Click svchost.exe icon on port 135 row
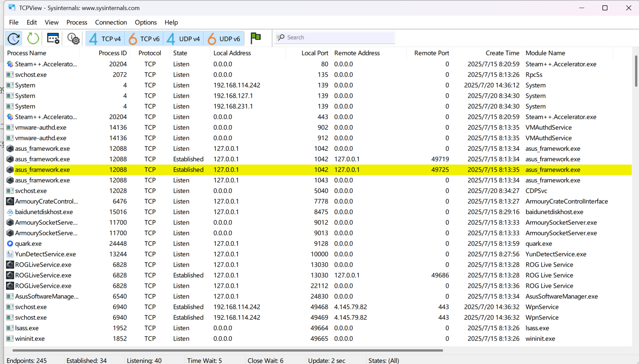 pyautogui.click(x=10, y=75)
